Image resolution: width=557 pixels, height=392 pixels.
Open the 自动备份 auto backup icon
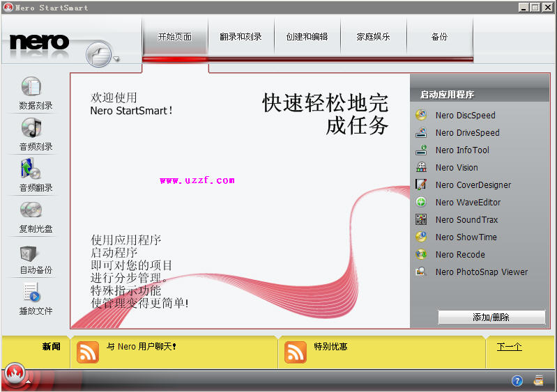coord(29,253)
